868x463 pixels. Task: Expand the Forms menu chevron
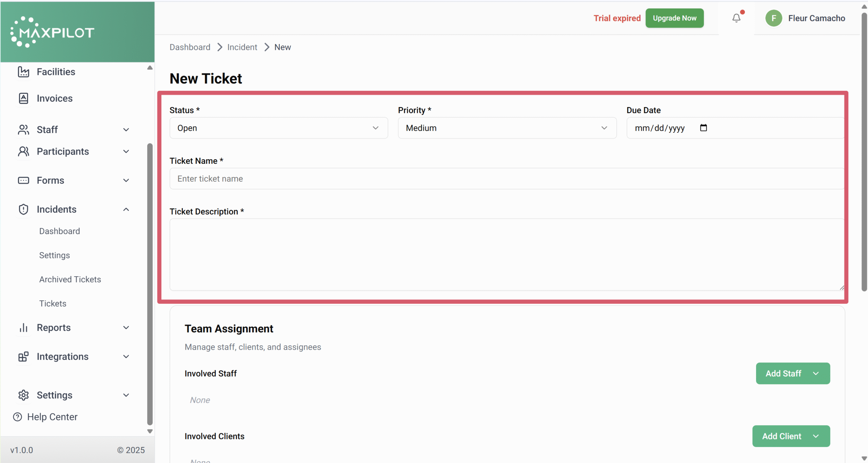[x=126, y=180]
